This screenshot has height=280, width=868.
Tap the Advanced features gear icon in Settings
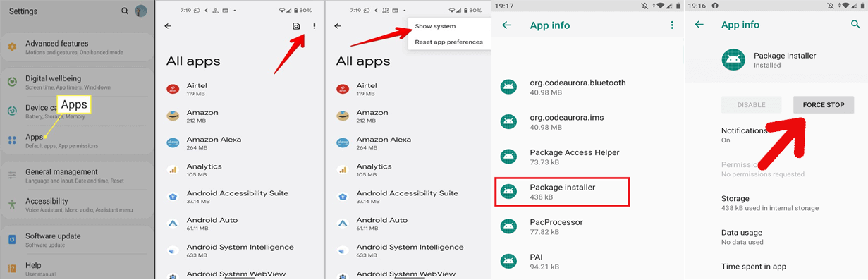click(x=12, y=47)
